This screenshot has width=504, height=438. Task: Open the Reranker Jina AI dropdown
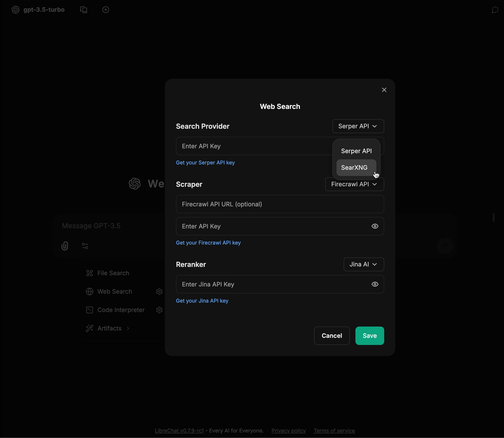tap(363, 264)
